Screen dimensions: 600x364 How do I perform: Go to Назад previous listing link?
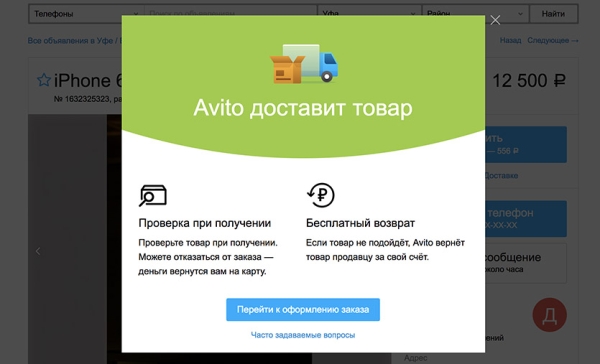pyautogui.click(x=510, y=40)
